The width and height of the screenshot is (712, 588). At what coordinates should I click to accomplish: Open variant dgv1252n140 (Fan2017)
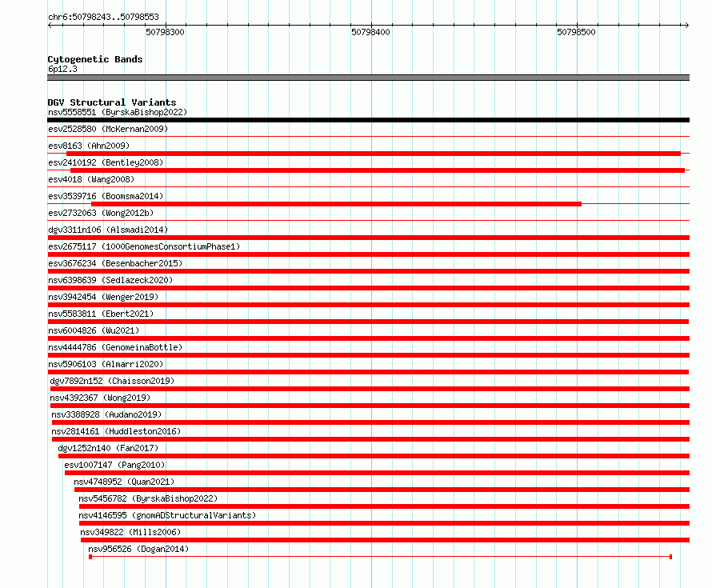pos(108,448)
